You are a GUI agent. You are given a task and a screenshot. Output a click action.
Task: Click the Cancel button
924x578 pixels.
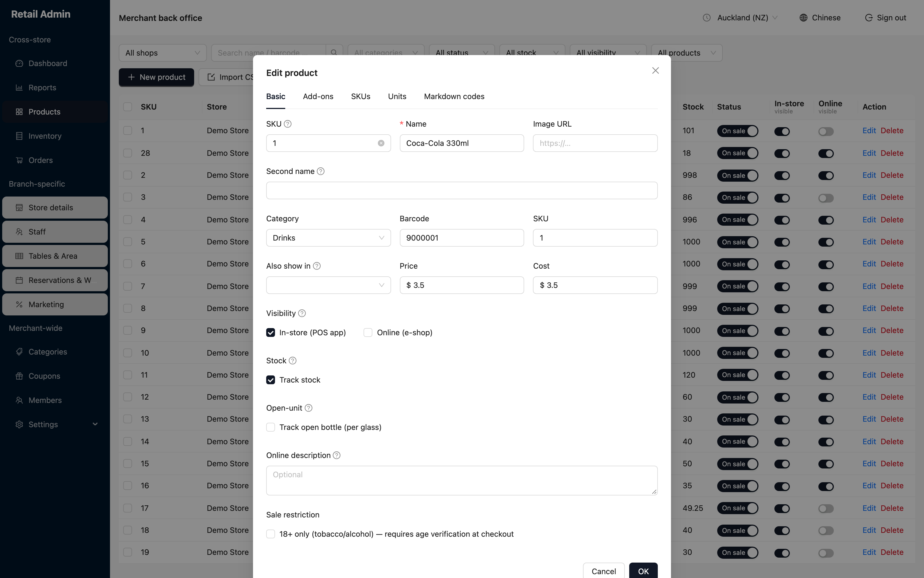pyautogui.click(x=604, y=571)
